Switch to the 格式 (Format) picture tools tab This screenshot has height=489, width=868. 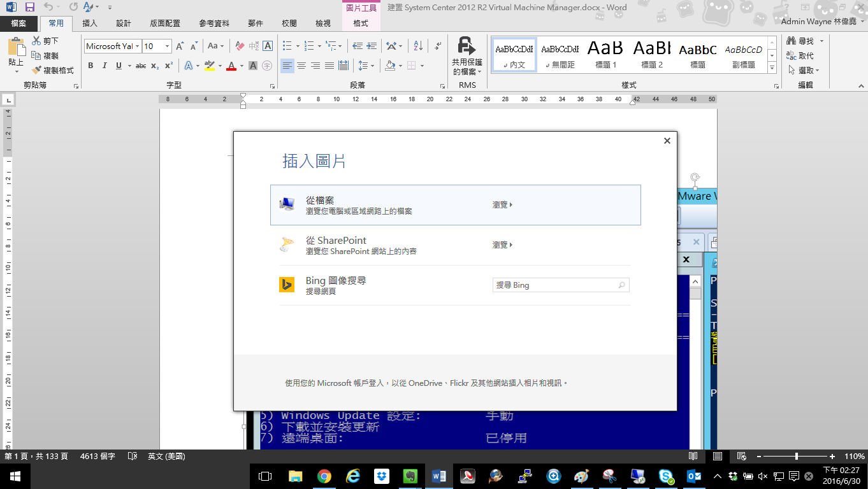[361, 24]
